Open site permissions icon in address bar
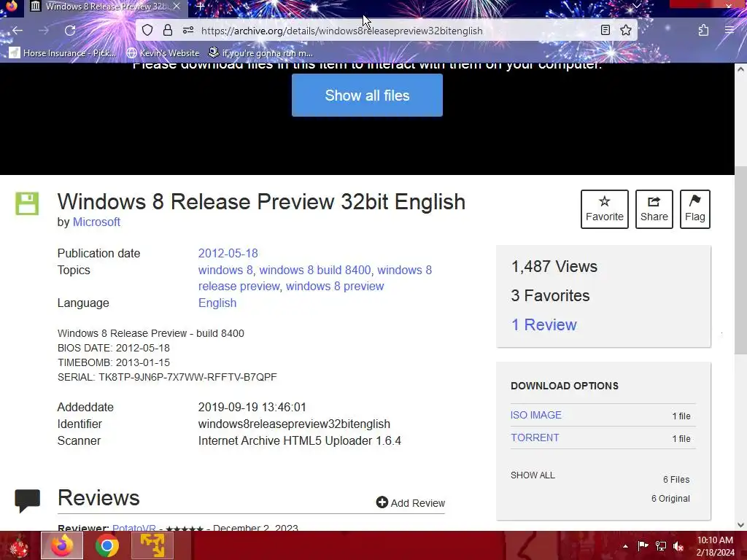 188,31
